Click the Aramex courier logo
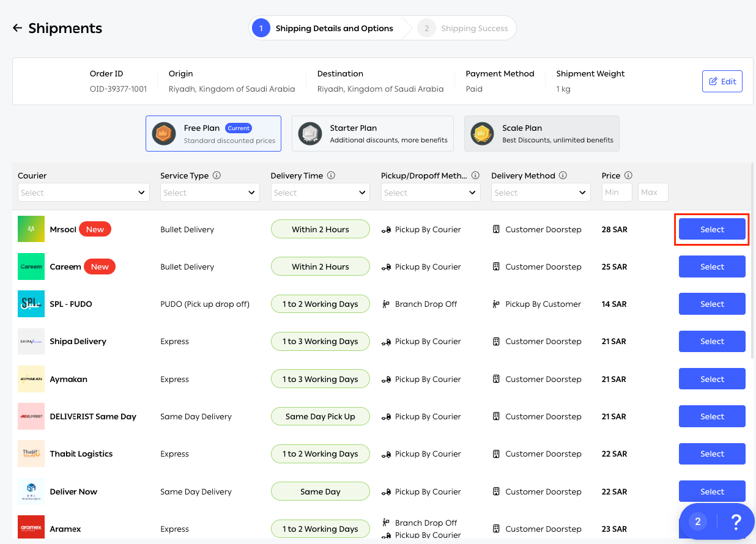The height and width of the screenshot is (544, 756). (x=31, y=527)
